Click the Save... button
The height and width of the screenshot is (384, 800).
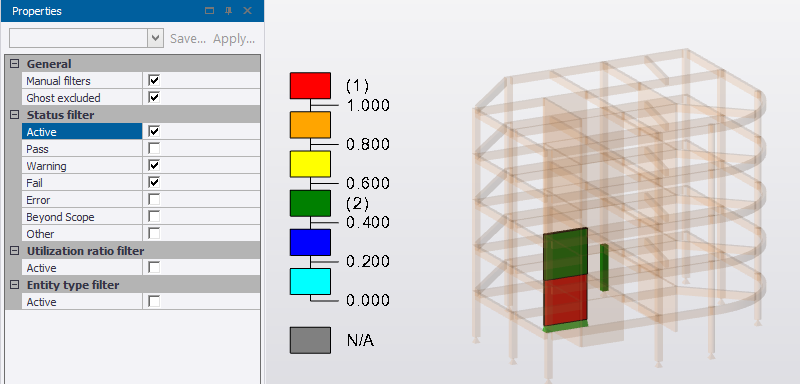point(188,39)
